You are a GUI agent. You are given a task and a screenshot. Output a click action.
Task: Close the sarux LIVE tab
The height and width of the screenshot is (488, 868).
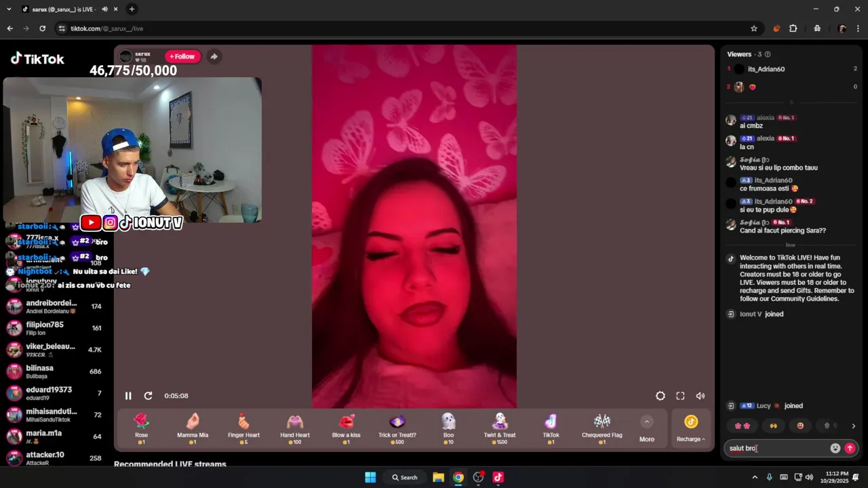pos(116,9)
